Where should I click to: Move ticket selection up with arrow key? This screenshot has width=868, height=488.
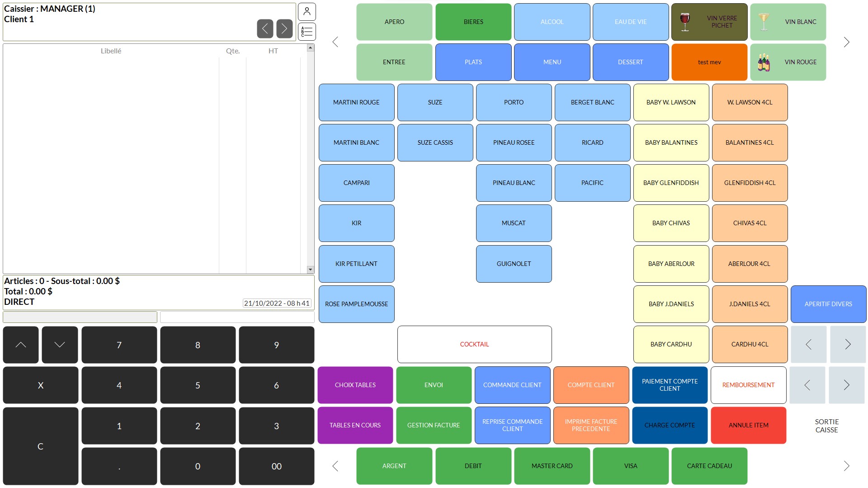coord(21,345)
